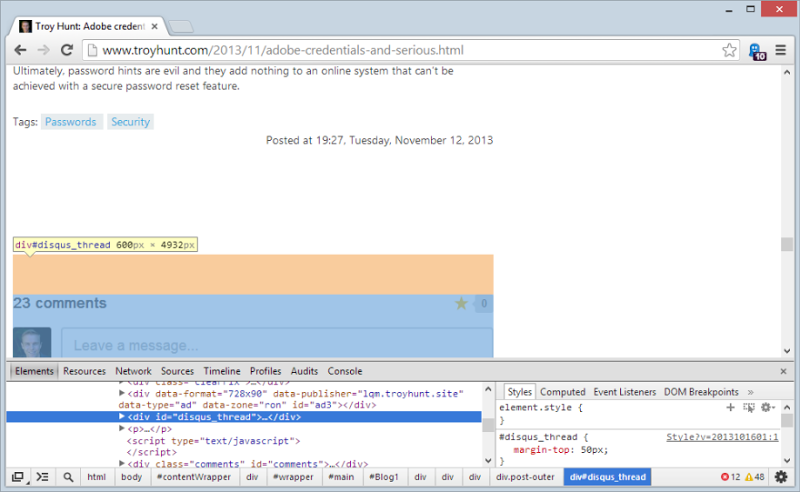Switch to the Sources DevTools tab
The height and width of the screenshot is (492, 800).
click(177, 371)
